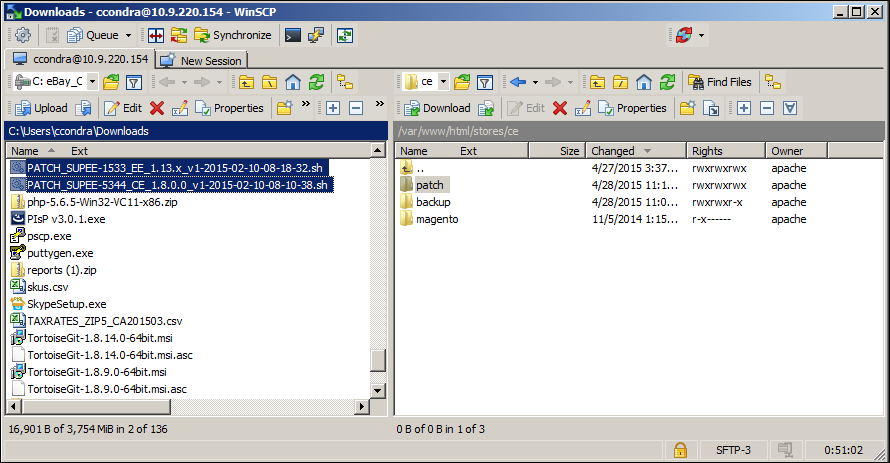
Task: Sort remote list by Owner column
Action: tap(796, 151)
